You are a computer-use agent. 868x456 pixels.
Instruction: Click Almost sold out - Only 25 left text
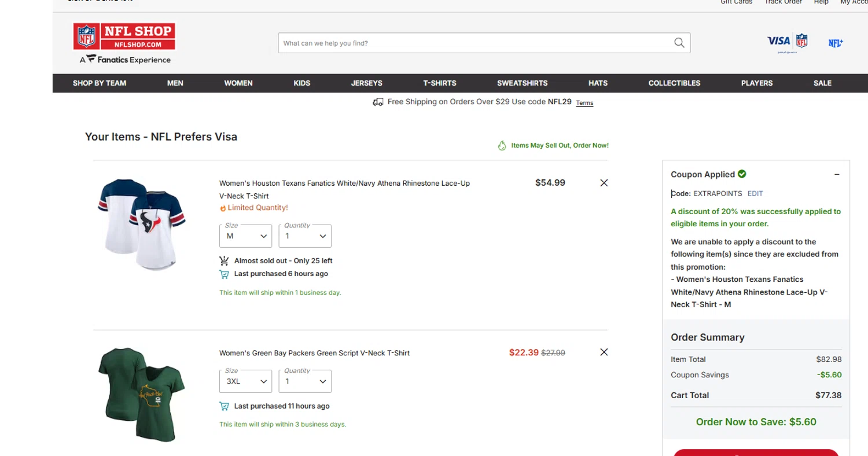tap(283, 261)
